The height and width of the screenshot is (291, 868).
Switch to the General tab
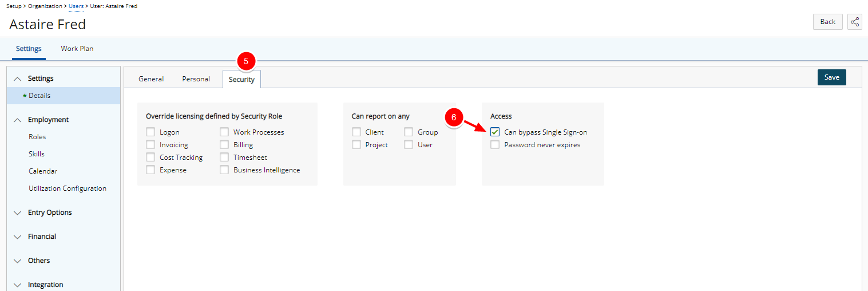(x=151, y=79)
